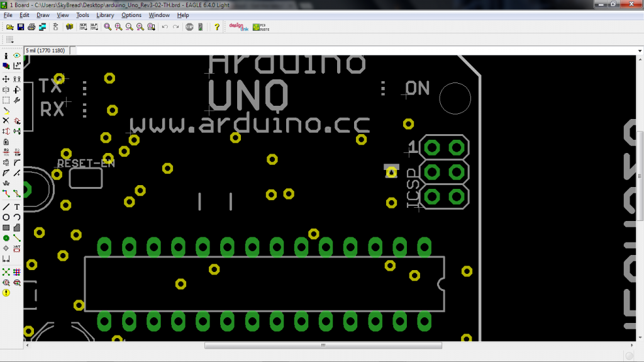Click the Open file toolbar icon

click(x=9, y=27)
